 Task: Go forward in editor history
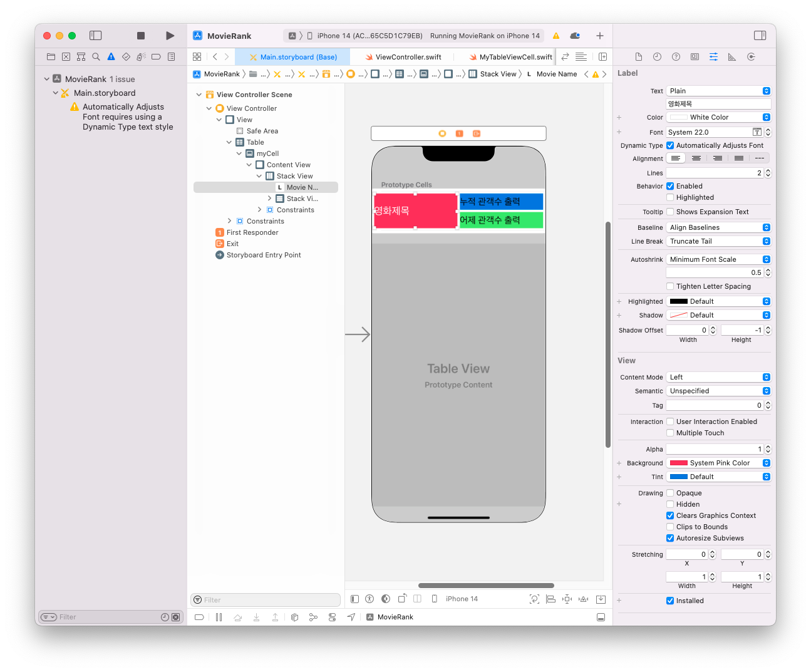[227, 56]
